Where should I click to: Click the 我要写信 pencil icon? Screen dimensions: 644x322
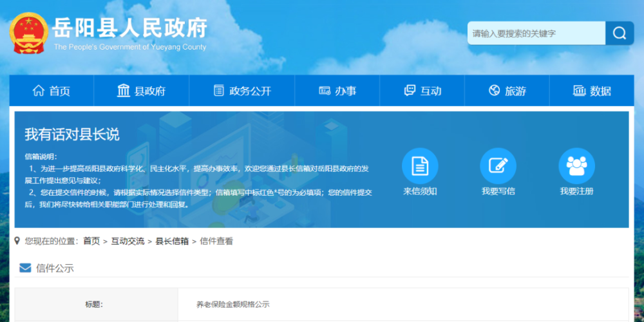[x=498, y=166]
